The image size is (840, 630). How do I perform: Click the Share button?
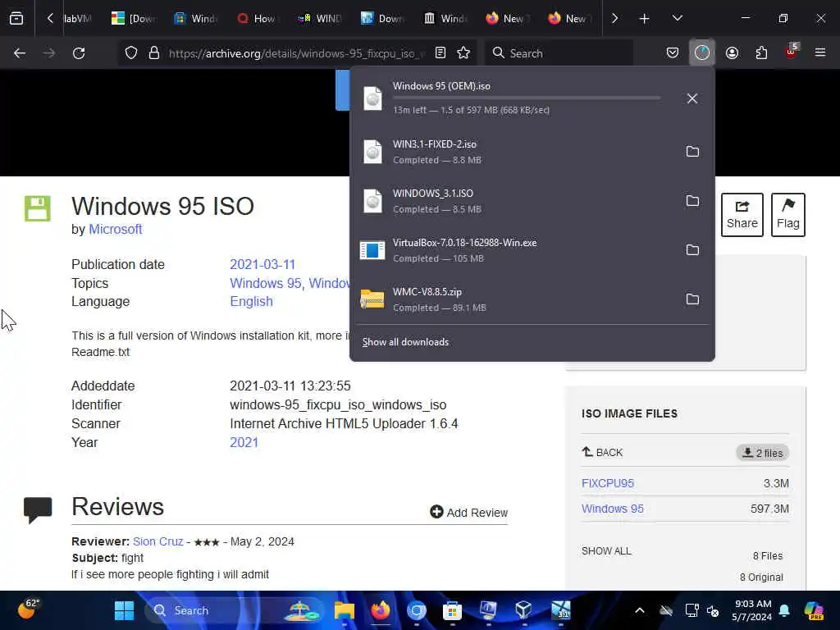pos(742,215)
